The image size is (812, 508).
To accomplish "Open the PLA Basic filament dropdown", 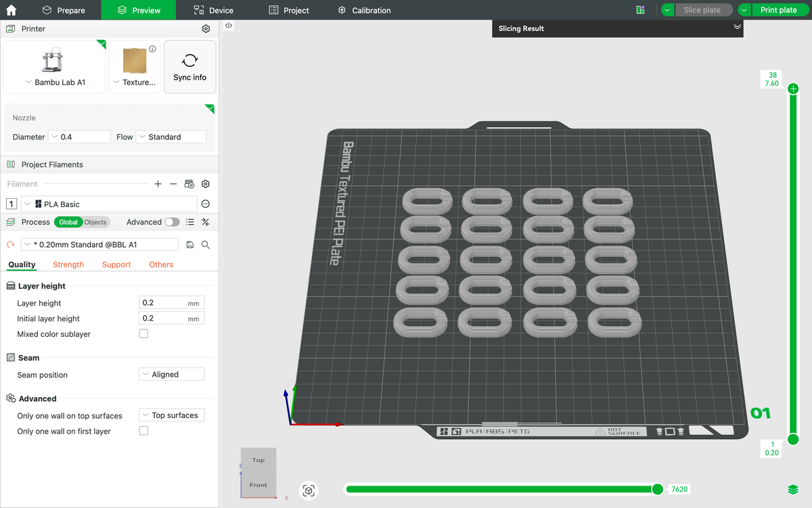I will [x=109, y=204].
